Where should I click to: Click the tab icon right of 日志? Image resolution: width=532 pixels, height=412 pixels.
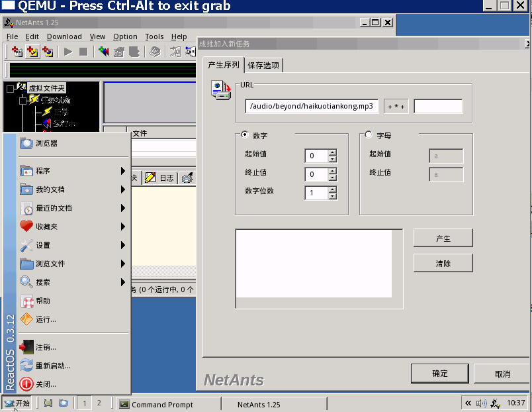[x=187, y=178]
